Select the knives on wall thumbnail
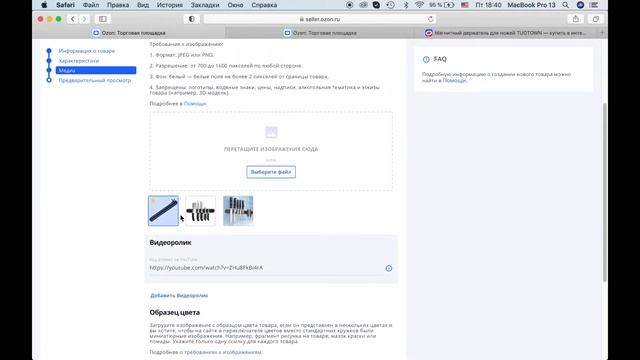 [x=238, y=211]
